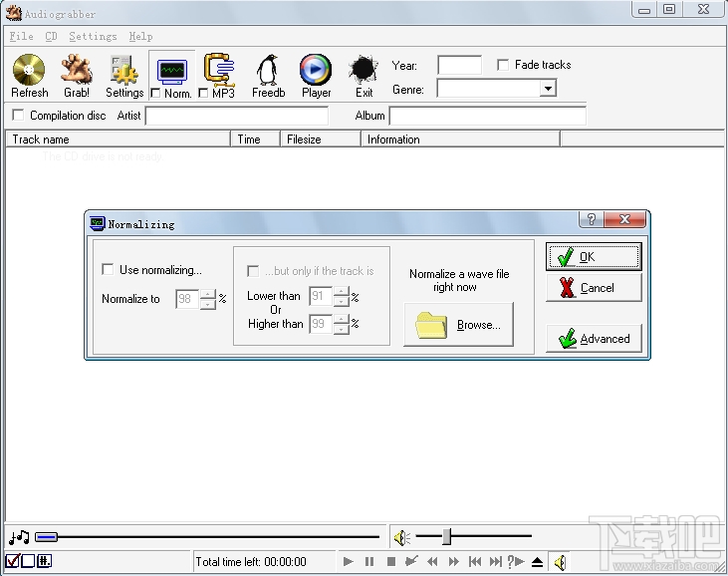This screenshot has width=728, height=576.
Task: Click the Pause playback button
Action: (369, 562)
